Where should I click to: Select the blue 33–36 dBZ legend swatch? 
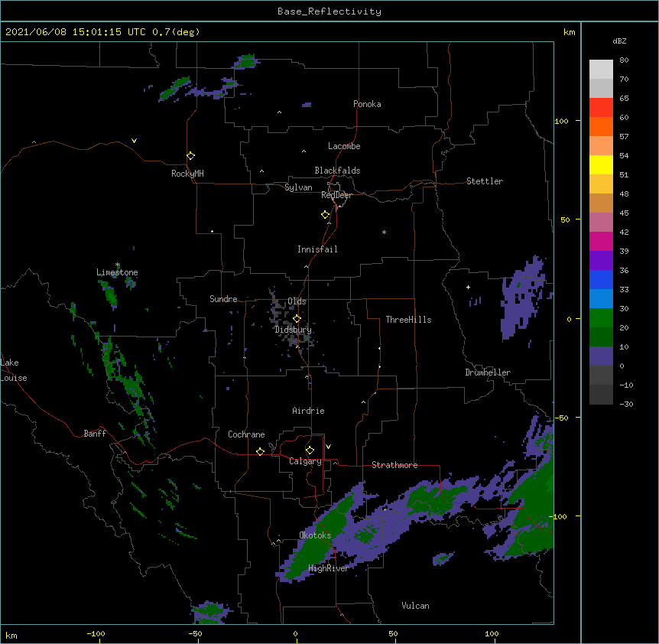point(601,279)
